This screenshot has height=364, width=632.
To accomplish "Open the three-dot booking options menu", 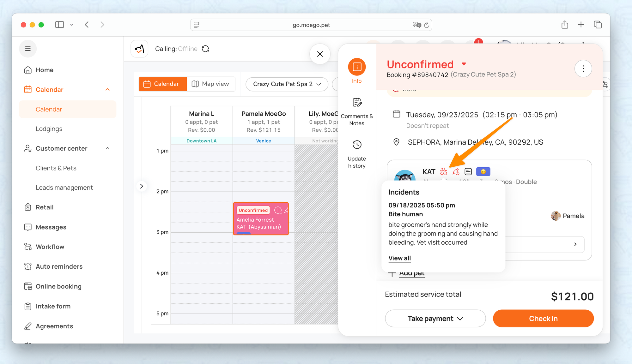I will click(583, 69).
